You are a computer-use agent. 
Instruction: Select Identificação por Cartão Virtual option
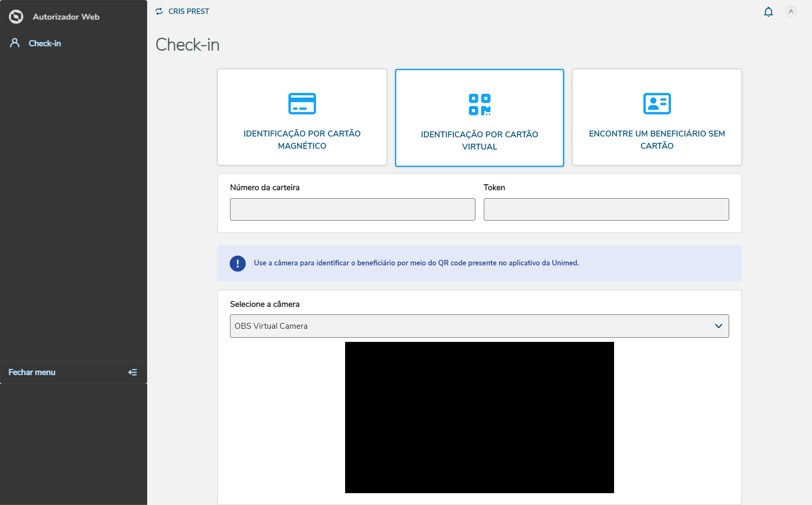click(479, 140)
